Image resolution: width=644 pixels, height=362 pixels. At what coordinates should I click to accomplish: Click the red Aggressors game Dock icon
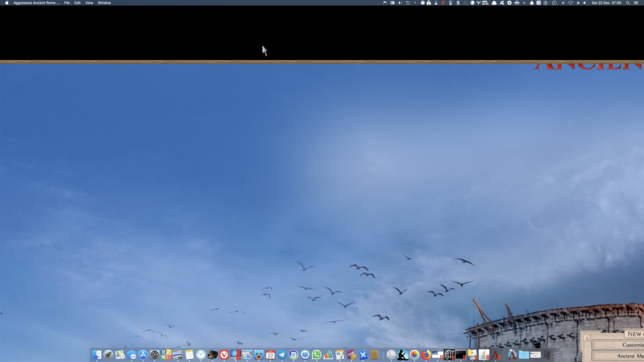(x=495, y=355)
